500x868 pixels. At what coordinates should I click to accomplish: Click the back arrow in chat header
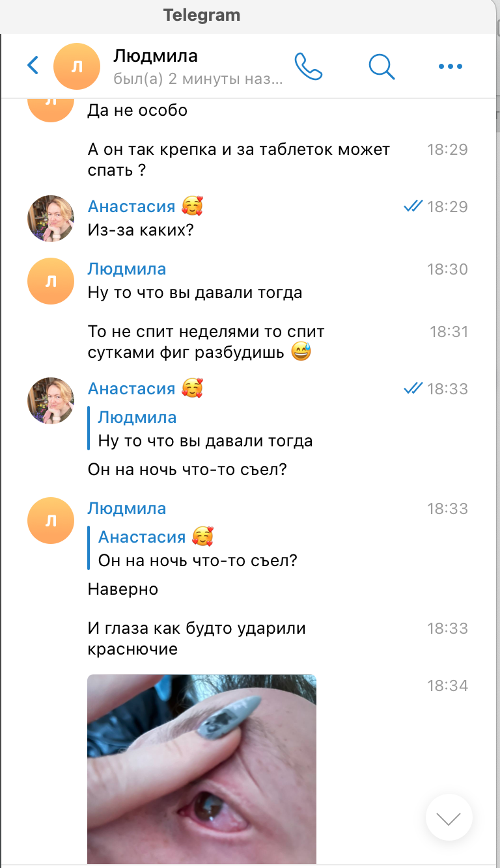click(33, 65)
